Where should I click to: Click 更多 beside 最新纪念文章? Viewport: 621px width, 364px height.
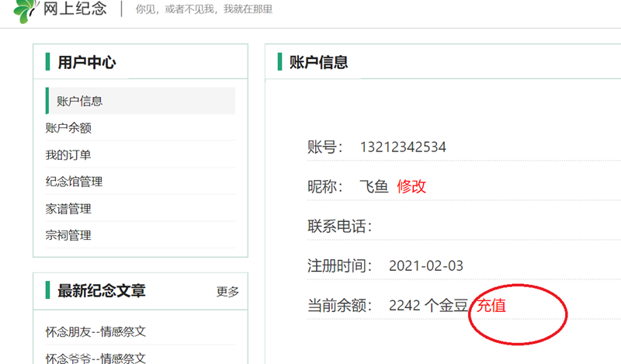[227, 292]
